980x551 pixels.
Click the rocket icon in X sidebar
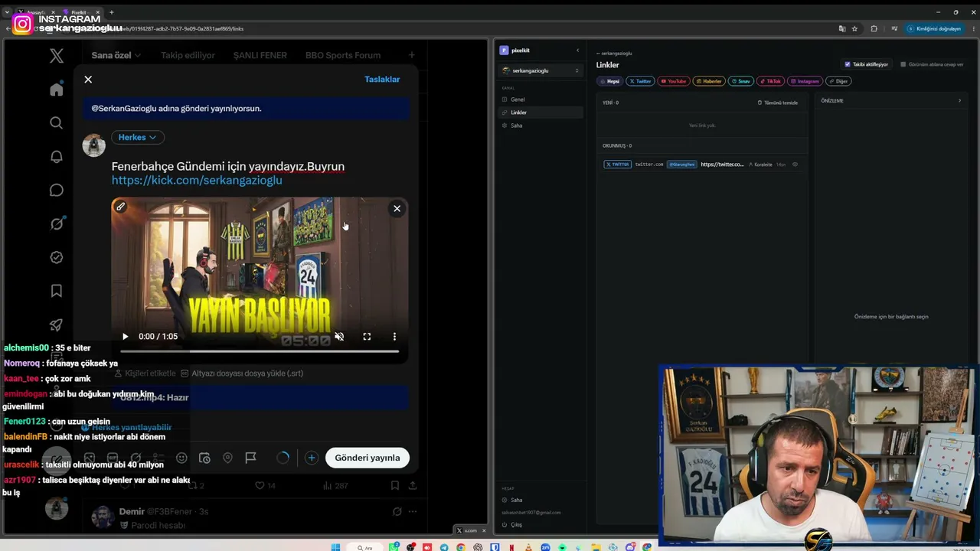[x=57, y=324]
